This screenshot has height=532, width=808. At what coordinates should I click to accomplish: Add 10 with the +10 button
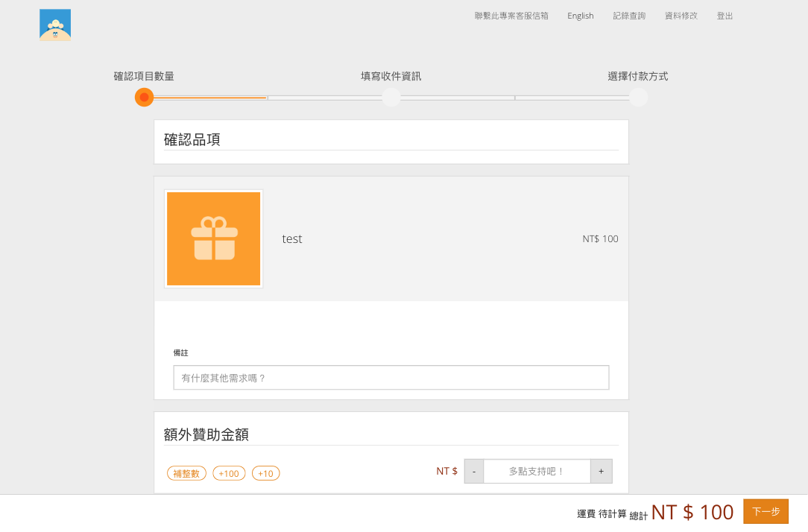(x=266, y=473)
